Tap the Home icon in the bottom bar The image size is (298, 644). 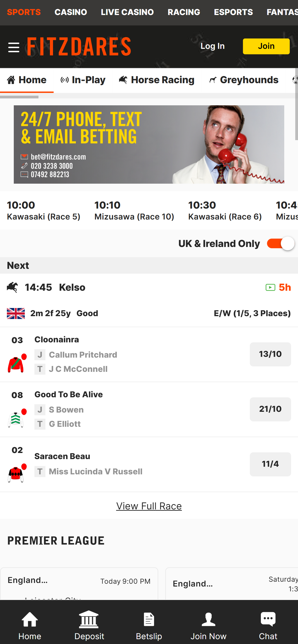(x=29, y=626)
